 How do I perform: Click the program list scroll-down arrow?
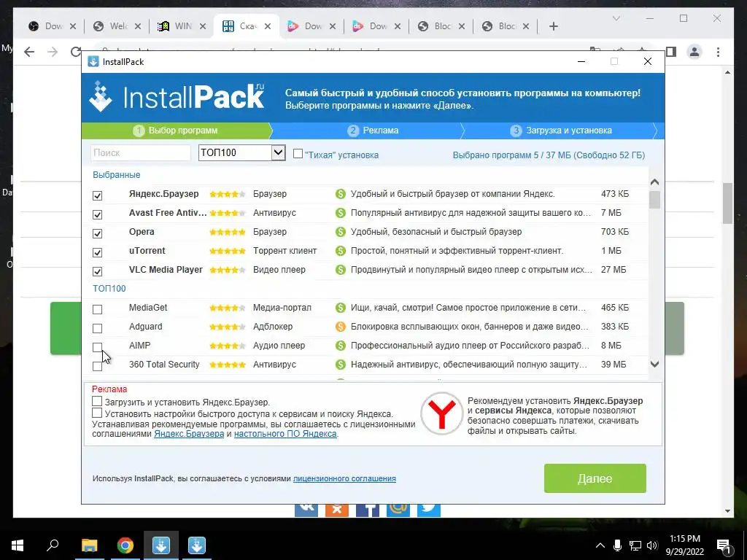pos(654,365)
